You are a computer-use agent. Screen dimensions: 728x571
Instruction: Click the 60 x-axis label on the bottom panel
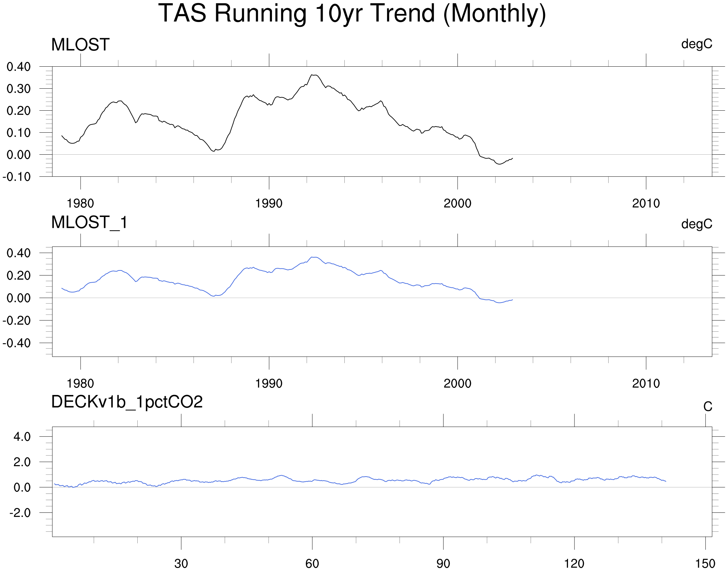[x=312, y=564]
